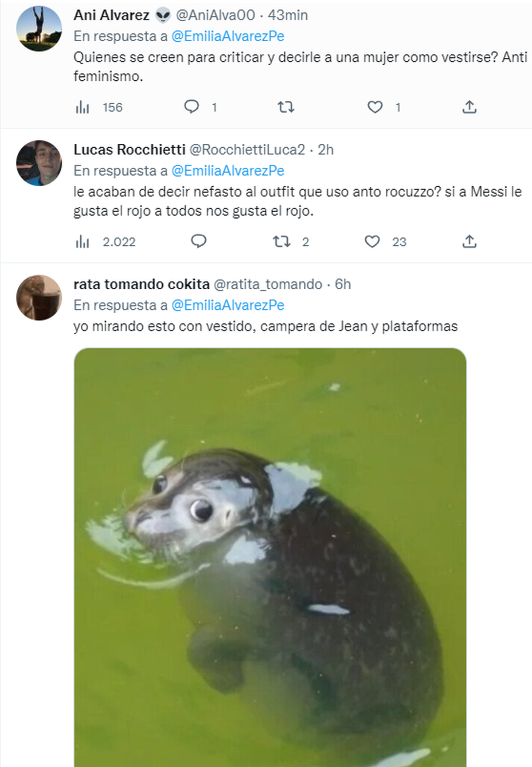The height and width of the screenshot is (767, 532).
Task: Click @EmiliaAlvarezPe mention in rata's reply
Action: 228,305
